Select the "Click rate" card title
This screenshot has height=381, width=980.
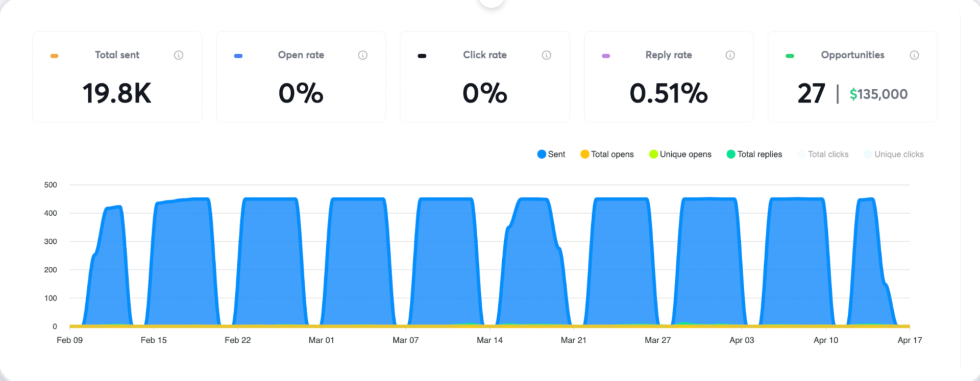[485, 55]
